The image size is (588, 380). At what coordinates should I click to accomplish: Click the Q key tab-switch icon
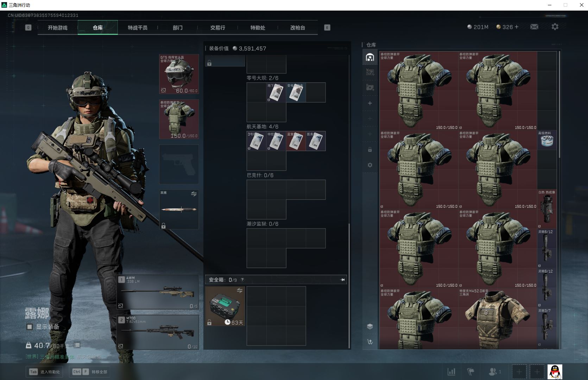coord(28,27)
